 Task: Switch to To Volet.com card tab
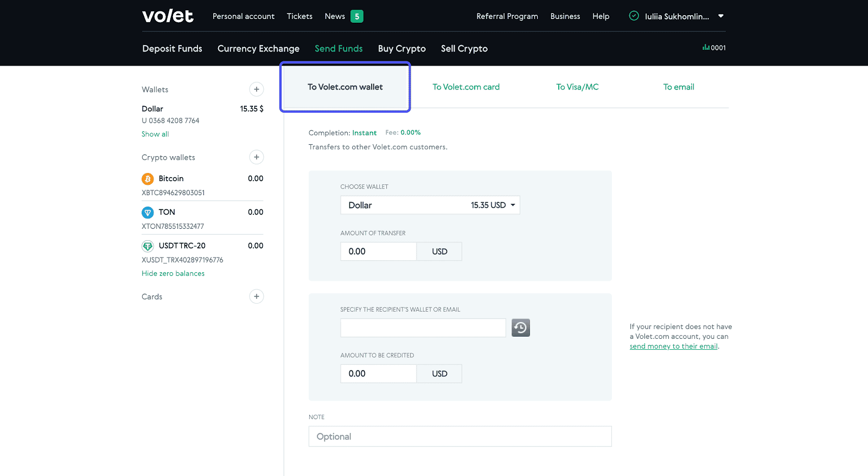click(466, 87)
